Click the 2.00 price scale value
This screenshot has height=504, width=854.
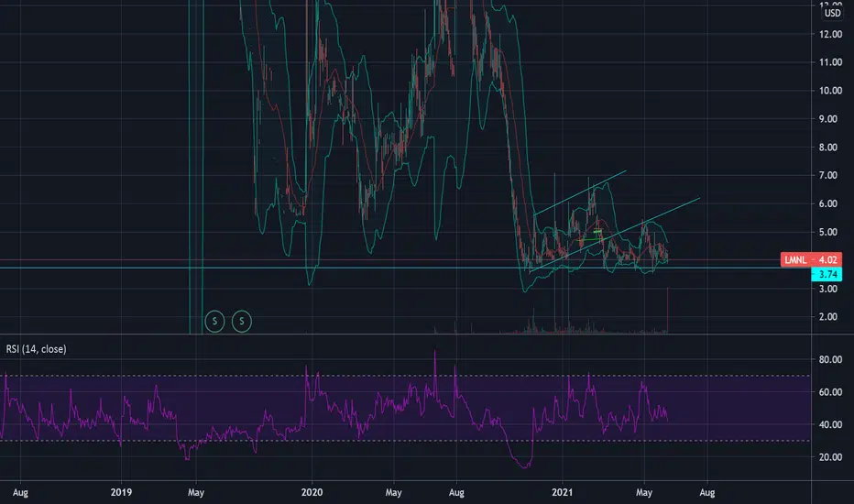827,317
